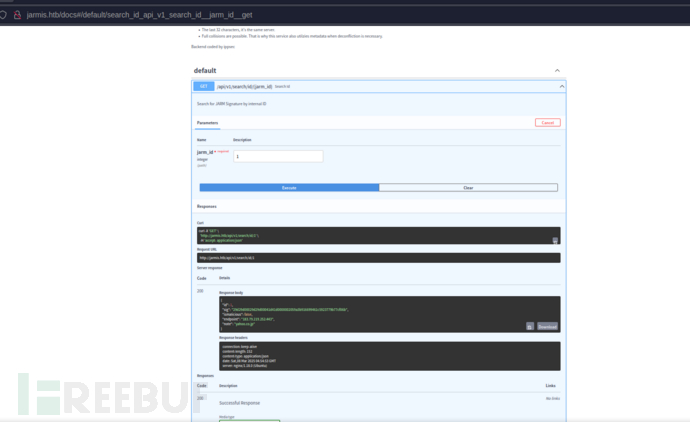Copy the curl command via its copy icon

[x=555, y=240]
